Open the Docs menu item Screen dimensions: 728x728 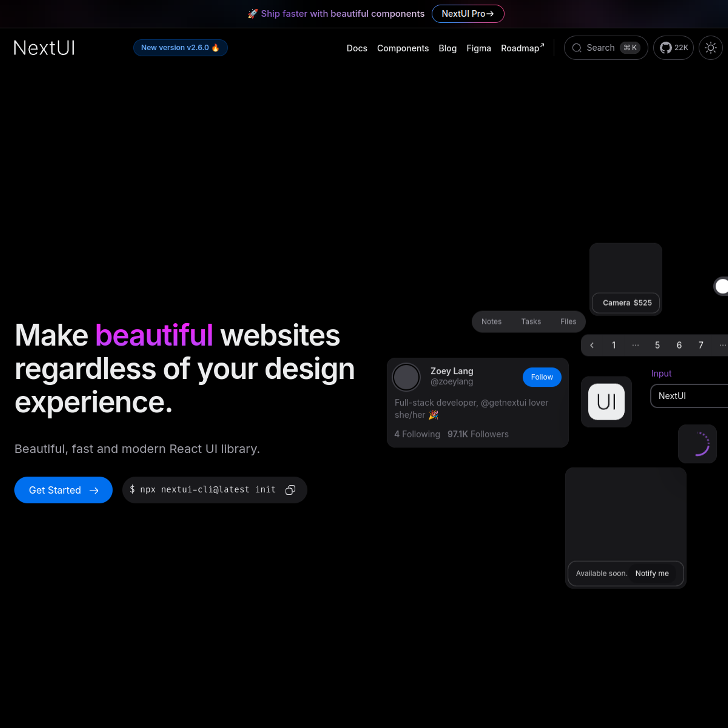pos(357,48)
